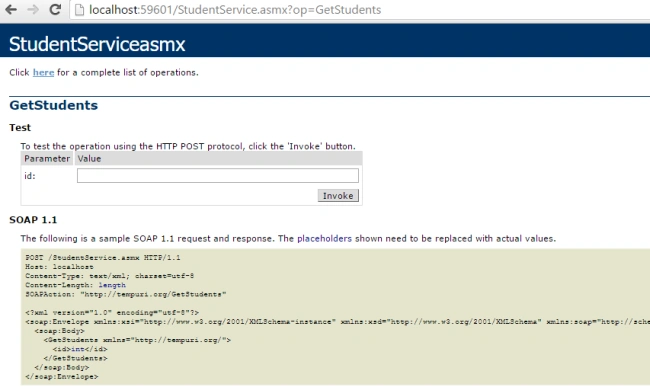
Task: Click the '<?xml version' declaration line
Action: pos(112,313)
